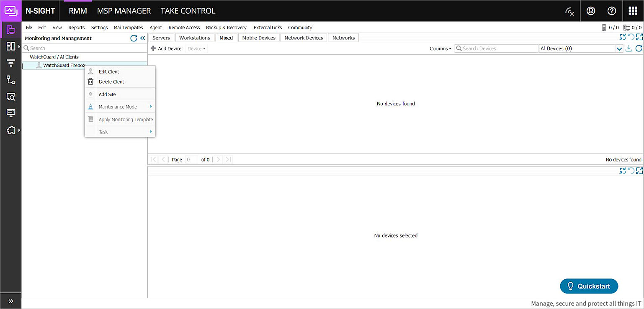Switch to the TAKE CONTROL product
644x309 pixels.
click(x=188, y=11)
